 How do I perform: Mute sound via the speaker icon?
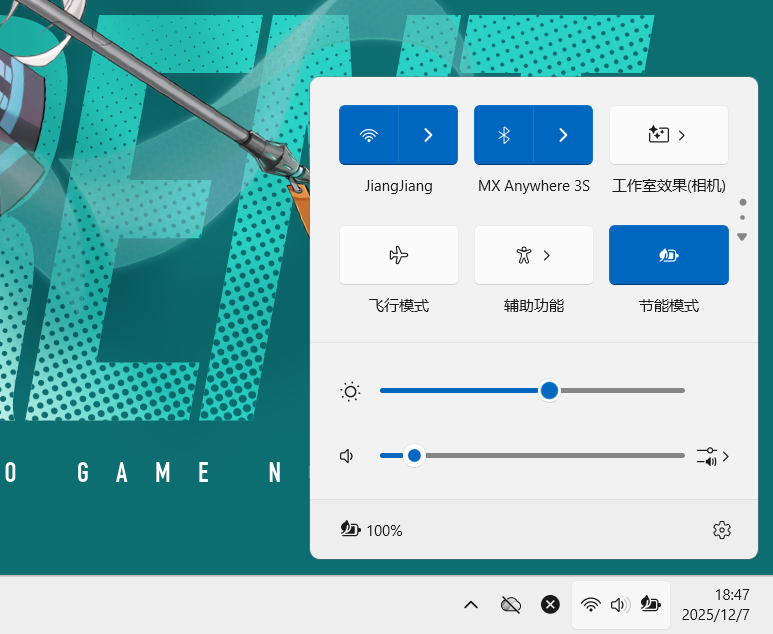tap(348, 456)
